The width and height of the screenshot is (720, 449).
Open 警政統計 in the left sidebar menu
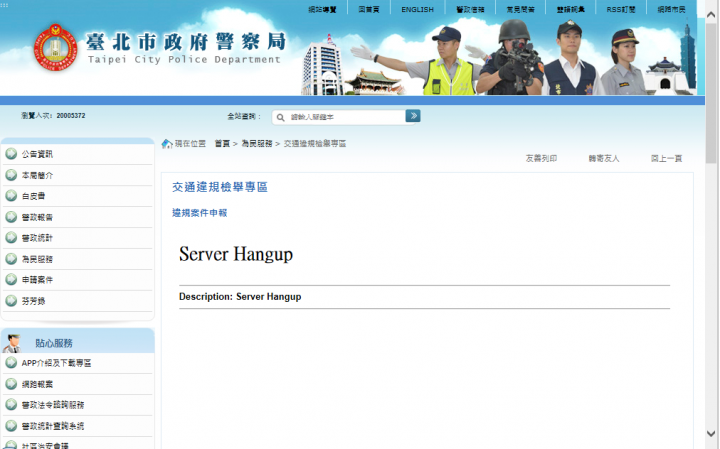point(37,238)
